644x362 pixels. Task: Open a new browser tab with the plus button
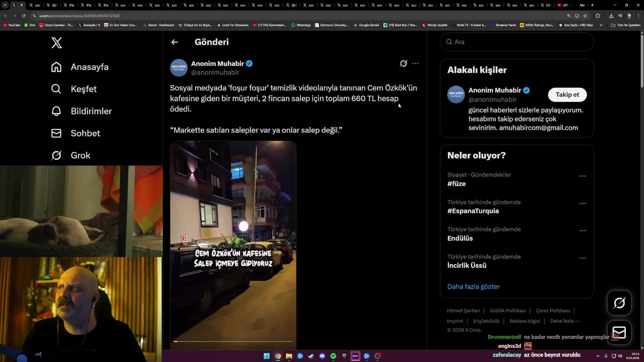pyautogui.click(x=592, y=5)
